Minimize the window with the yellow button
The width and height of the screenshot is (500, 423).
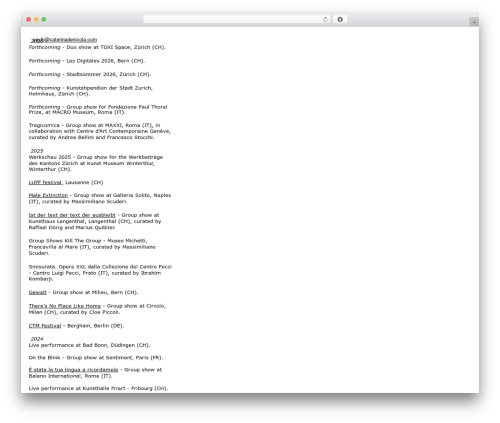pyautogui.click(x=36, y=19)
